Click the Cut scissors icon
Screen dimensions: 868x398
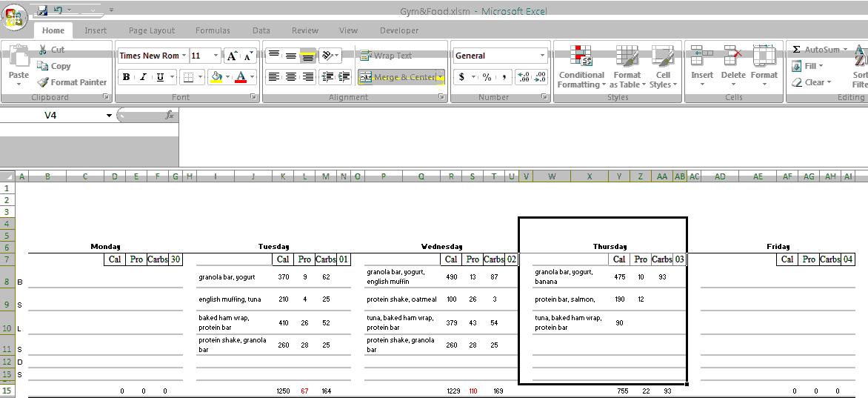[x=42, y=50]
